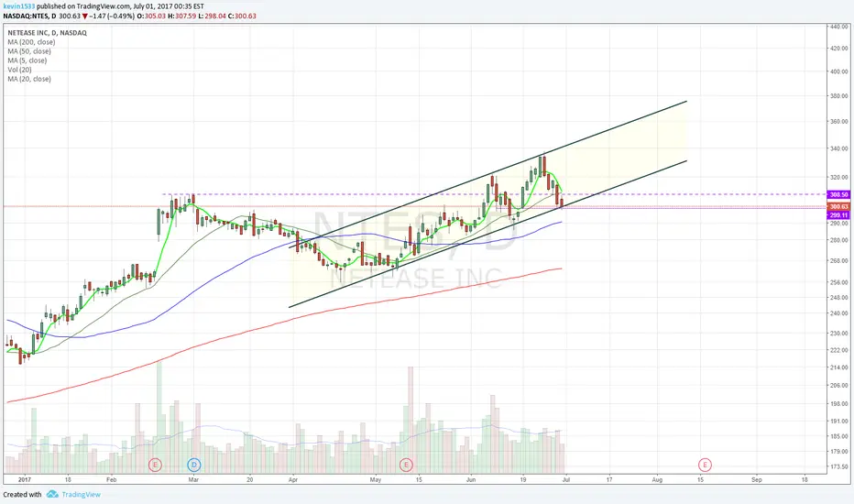Image resolution: width=854 pixels, height=504 pixels.
Task: Click the 256.00 price axis label
Action: tap(838, 282)
